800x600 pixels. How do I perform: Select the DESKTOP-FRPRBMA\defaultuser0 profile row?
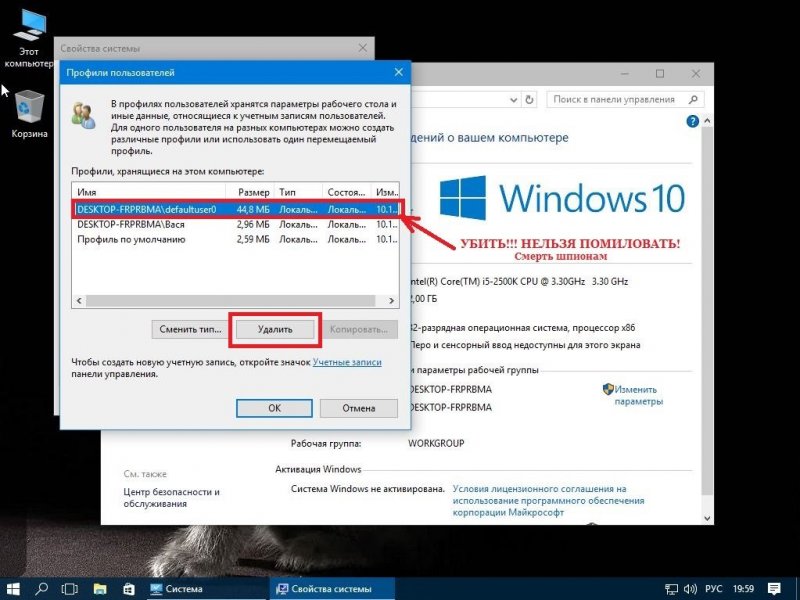click(237, 209)
